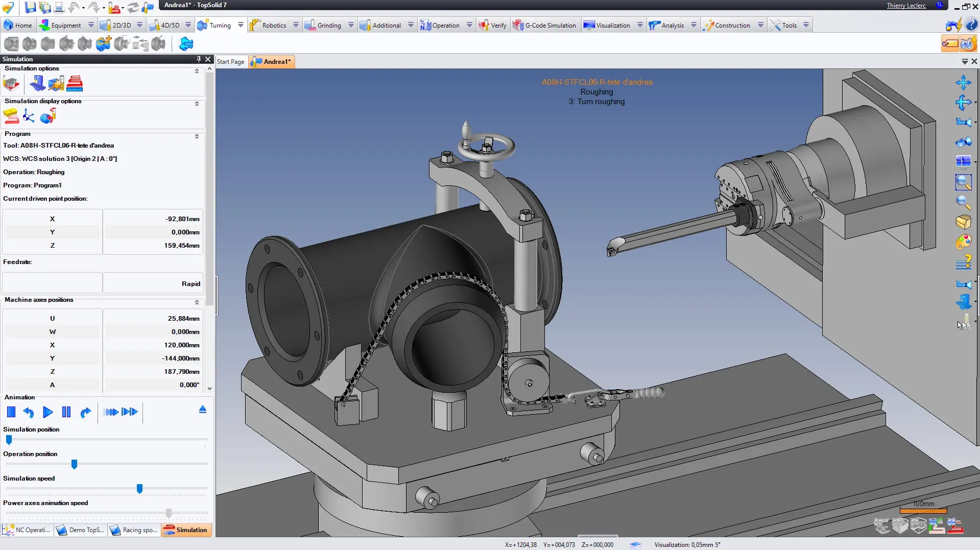Collapse the Machine axes positions section
Screen dimensions: 980x550
[196, 302]
